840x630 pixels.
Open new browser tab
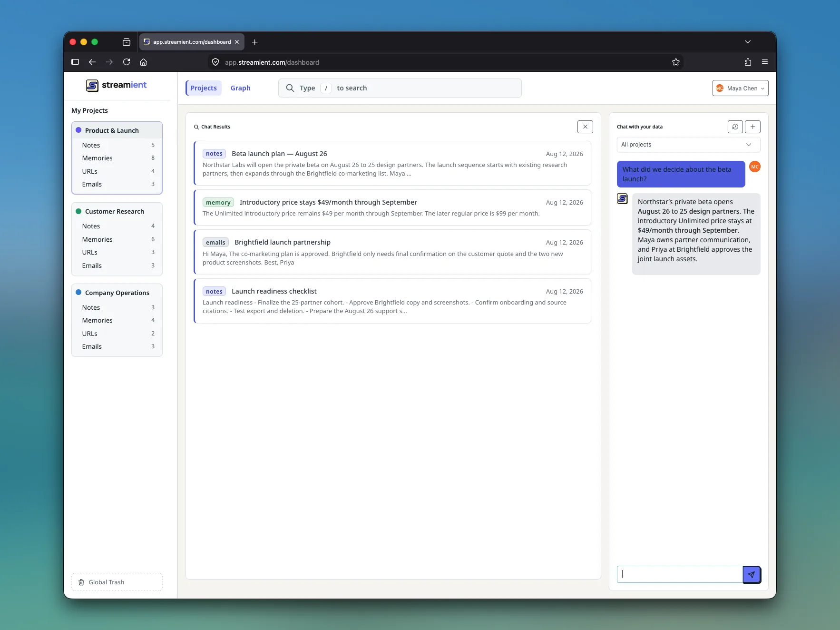254,42
